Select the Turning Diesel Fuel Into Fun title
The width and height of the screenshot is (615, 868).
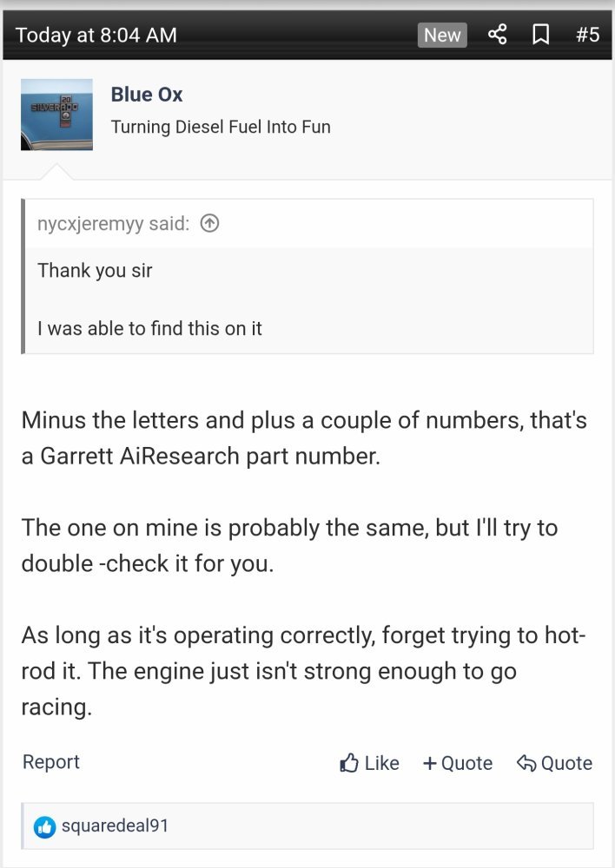(x=220, y=126)
